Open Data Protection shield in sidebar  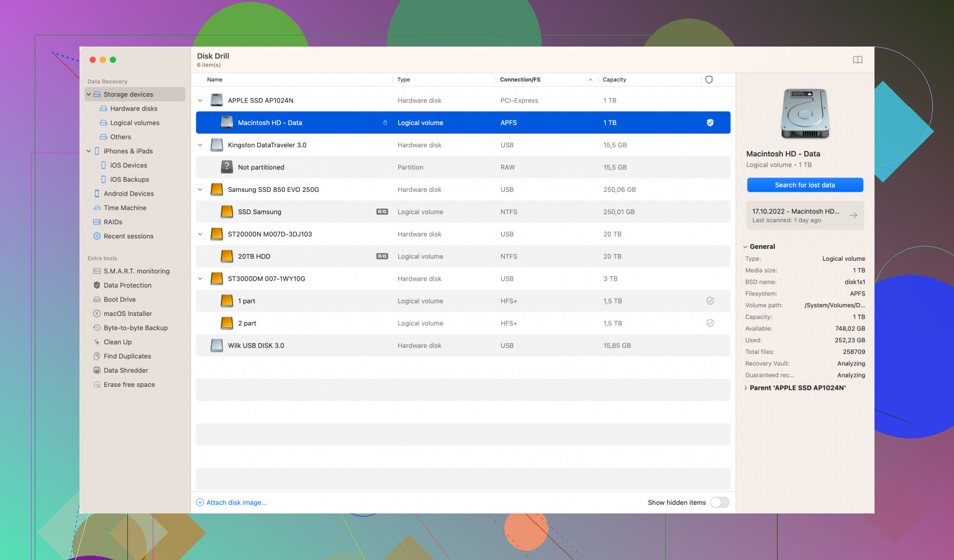(97, 286)
